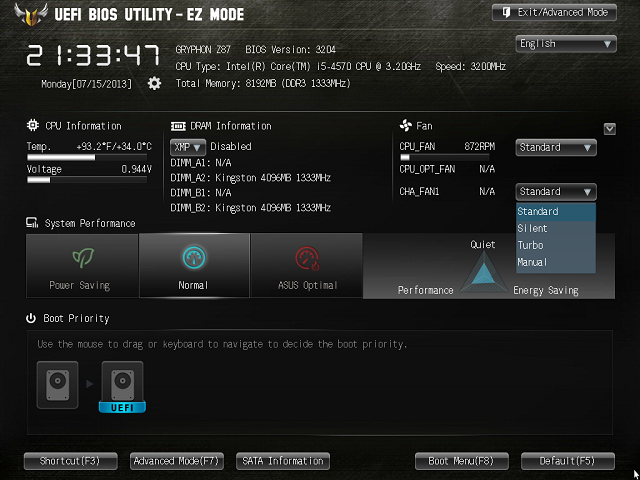Click the performance triangle graphic
The image size is (640, 480).
click(x=484, y=271)
